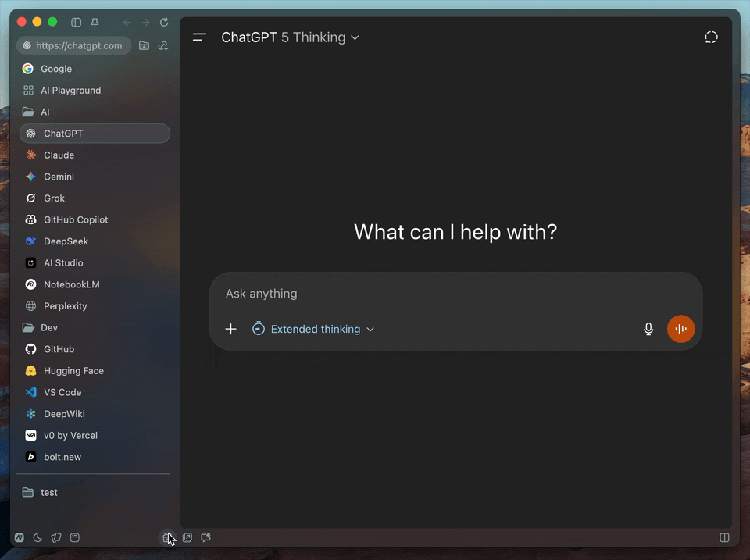
Task: Collapse the AI folder
Action: coord(95,112)
